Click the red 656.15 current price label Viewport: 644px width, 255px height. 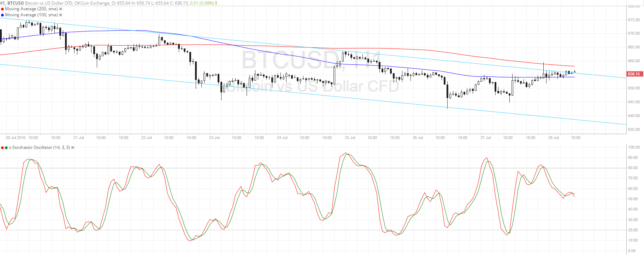click(634, 74)
